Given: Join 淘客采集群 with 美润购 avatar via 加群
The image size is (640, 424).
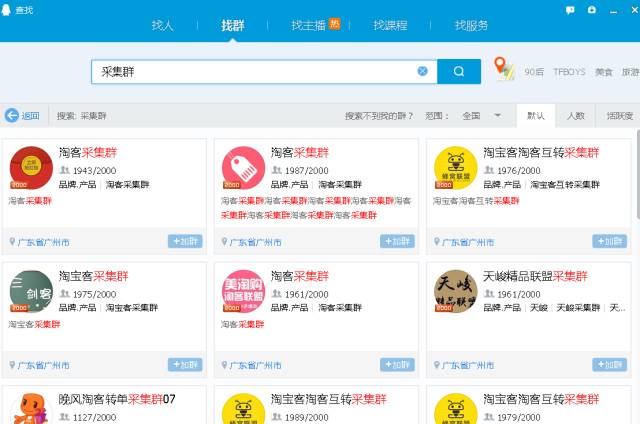Looking at the screenshot, I should click(397, 364).
